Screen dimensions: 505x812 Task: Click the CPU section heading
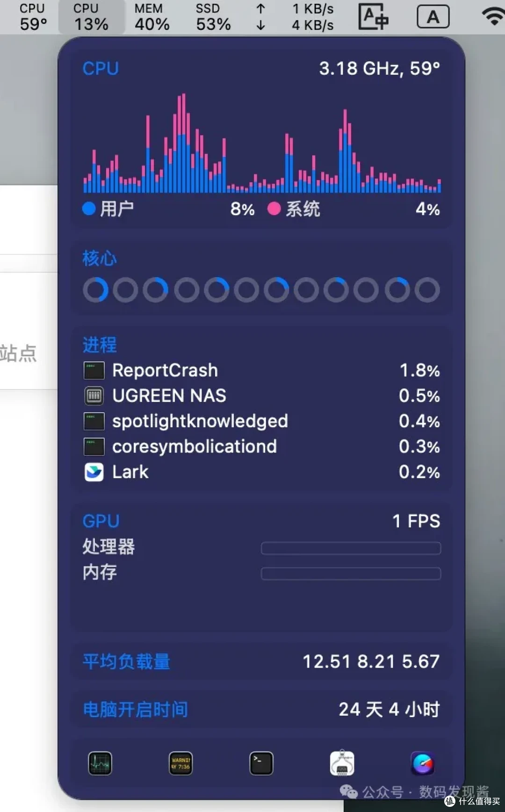[x=101, y=69]
